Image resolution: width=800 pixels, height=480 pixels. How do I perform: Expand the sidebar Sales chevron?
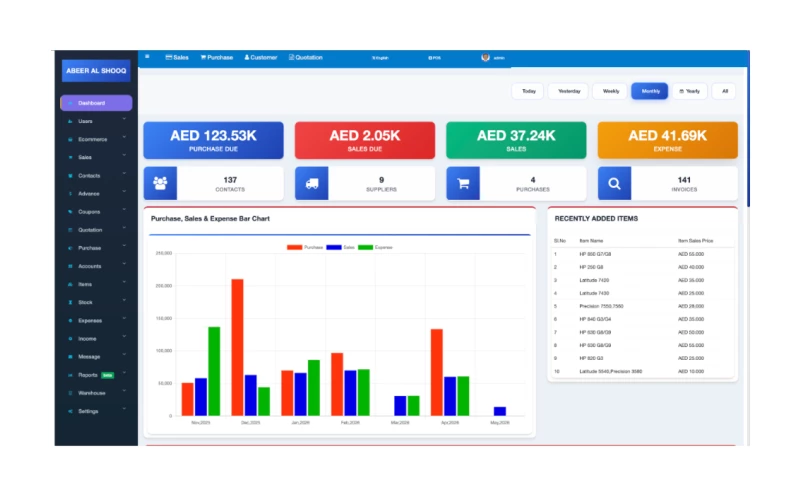click(x=124, y=156)
